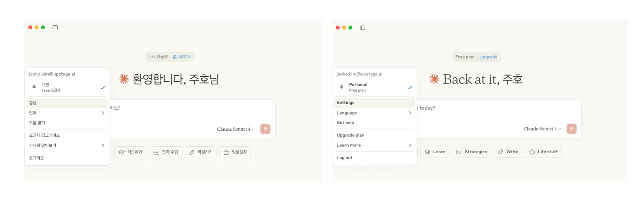Click the 일상생활 button
This screenshot has height=203, width=644.
[235, 152]
